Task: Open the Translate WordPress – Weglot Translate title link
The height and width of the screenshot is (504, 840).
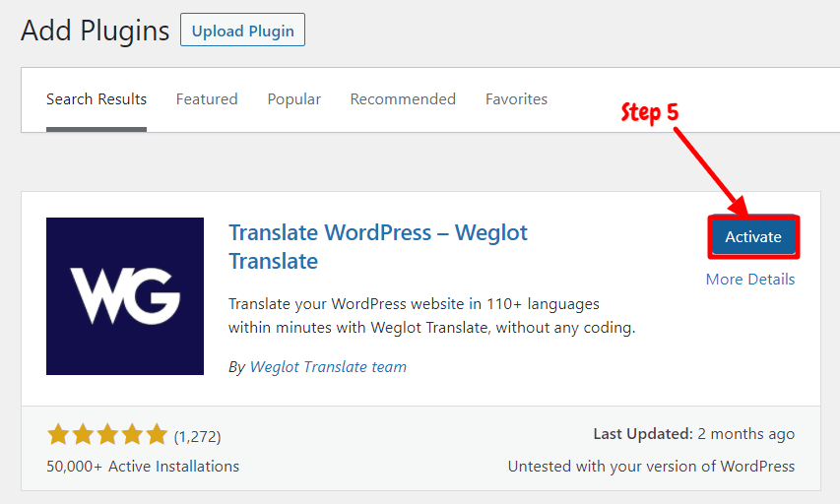Action: [378, 247]
